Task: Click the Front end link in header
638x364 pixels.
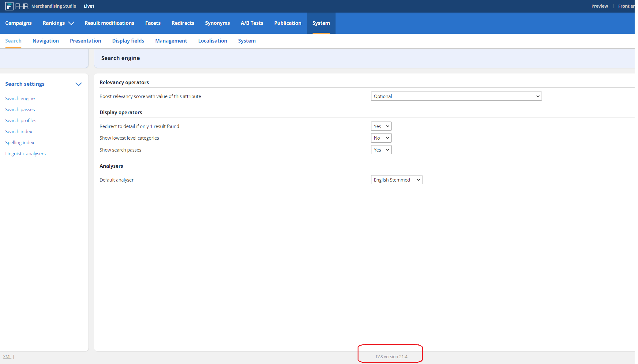Action: [626, 6]
